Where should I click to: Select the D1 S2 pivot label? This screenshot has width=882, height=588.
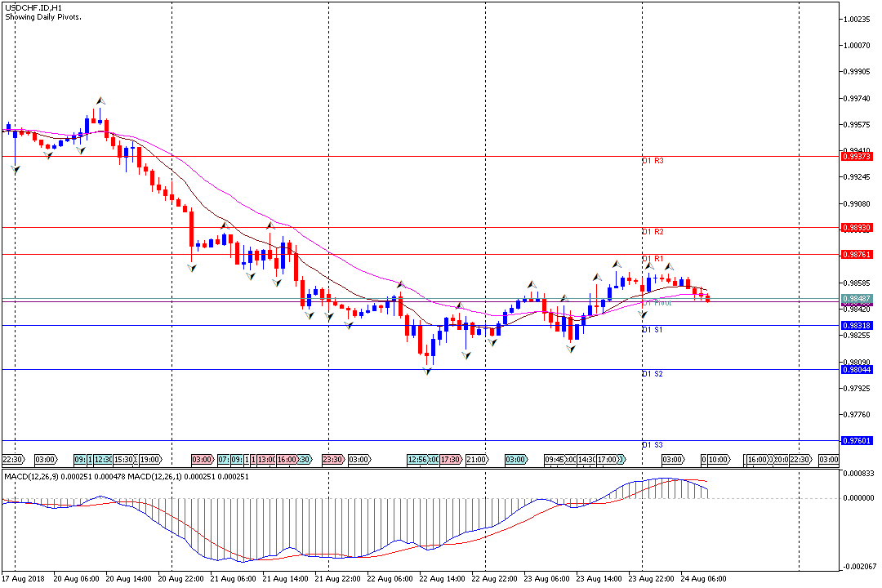pos(653,373)
